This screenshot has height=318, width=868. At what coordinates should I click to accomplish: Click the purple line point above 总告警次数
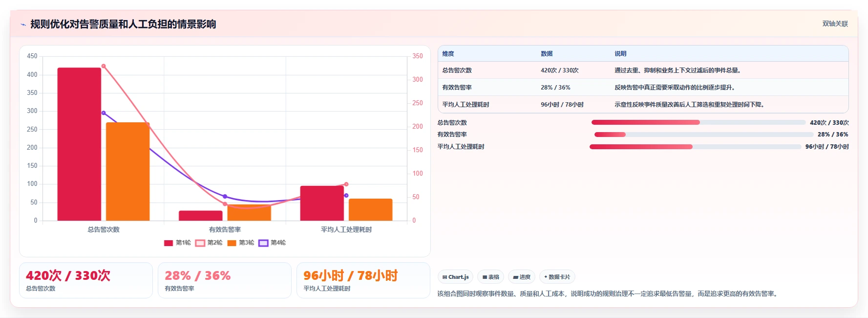click(104, 113)
